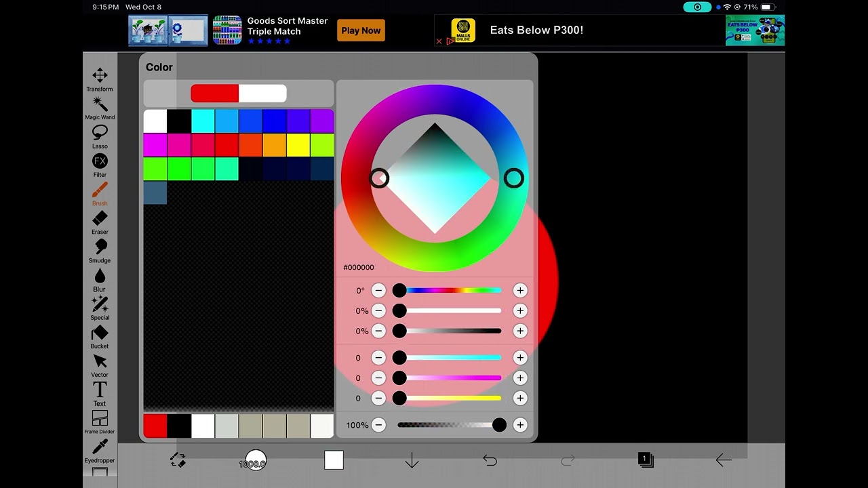Increase saturation with plus button

click(x=520, y=311)
